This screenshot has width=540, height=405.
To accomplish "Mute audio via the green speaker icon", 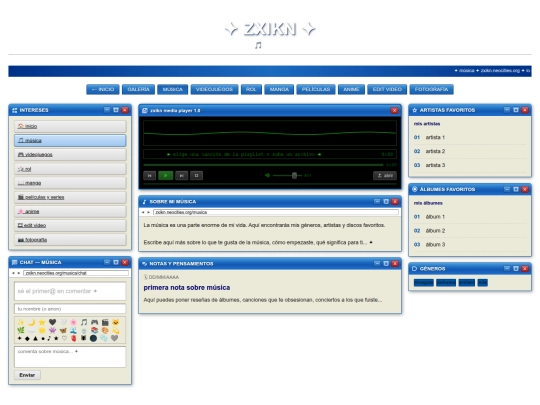I will tap(267, 176).
